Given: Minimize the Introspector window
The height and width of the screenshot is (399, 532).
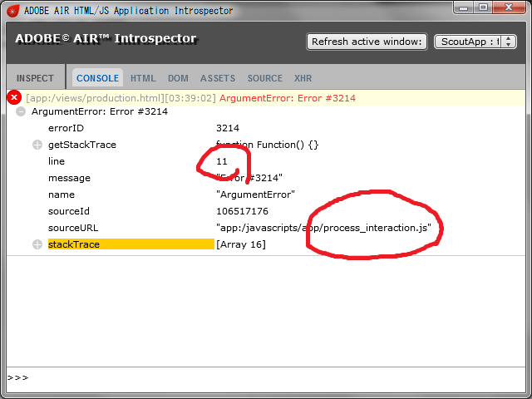Looking at the screenshot, I should [464, 7].
